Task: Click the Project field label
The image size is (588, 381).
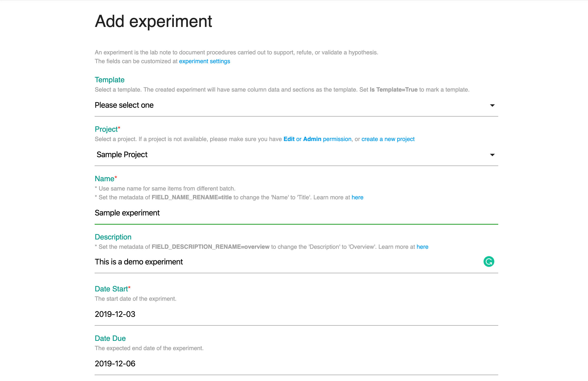Action: [106, 129]
